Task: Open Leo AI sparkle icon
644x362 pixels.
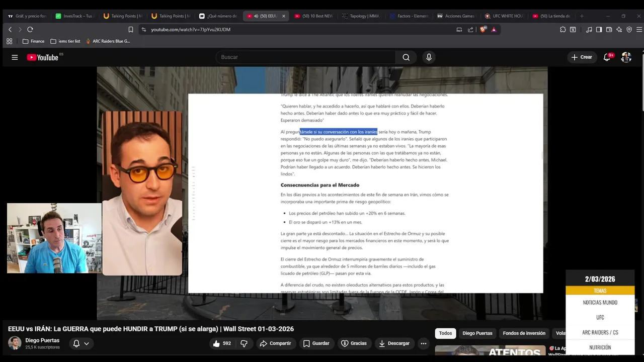Action: (619, 30)
